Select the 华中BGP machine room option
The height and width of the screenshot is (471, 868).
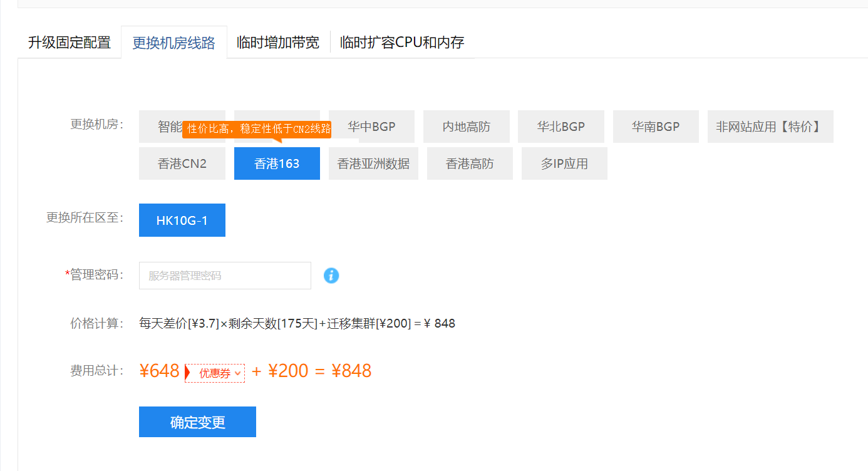pos(371,126)
